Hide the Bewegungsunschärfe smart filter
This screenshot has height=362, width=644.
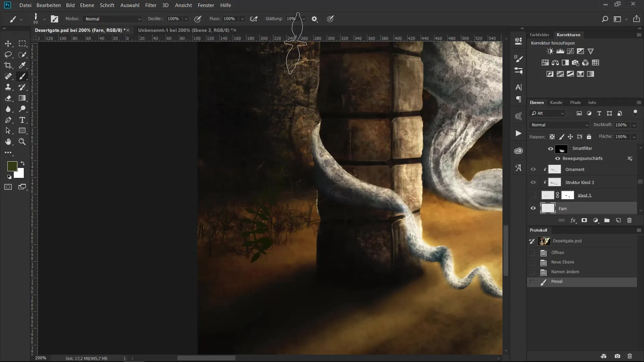pos(557,159)
